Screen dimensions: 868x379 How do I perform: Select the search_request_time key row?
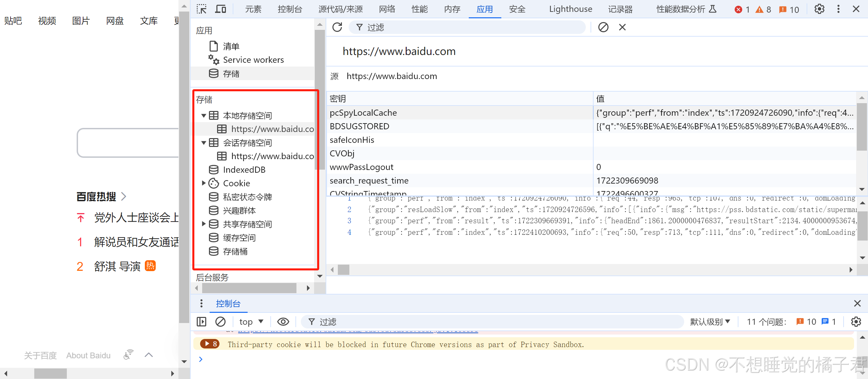(x=592, y=181)
